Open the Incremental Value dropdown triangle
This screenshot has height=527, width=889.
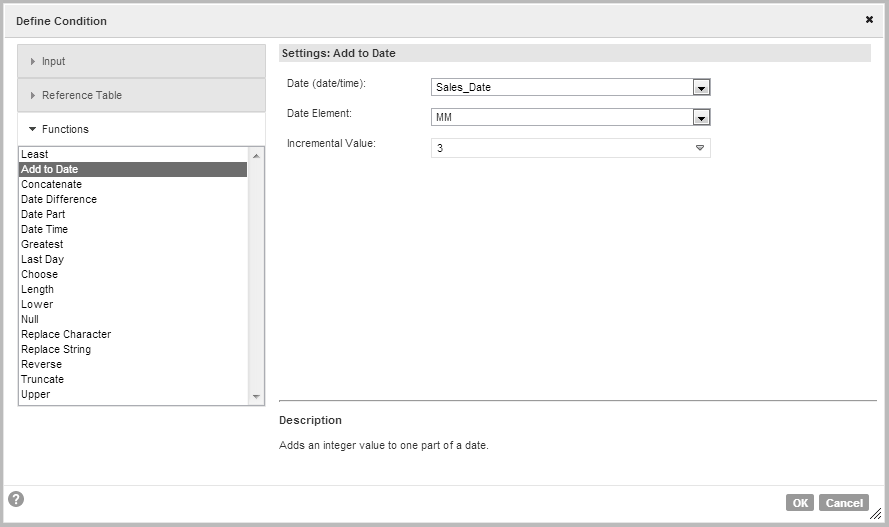[x=700, y=148]
